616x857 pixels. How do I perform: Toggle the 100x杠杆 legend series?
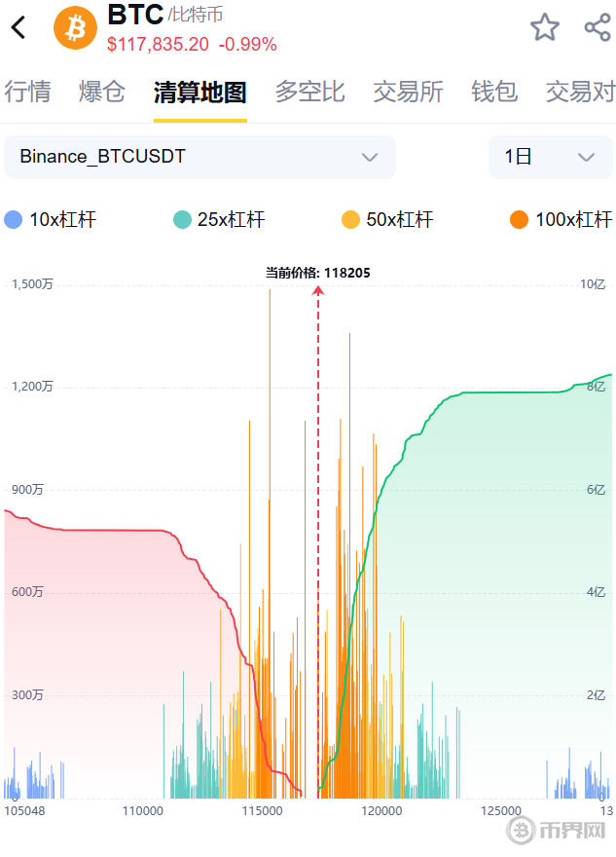point(561,219)
